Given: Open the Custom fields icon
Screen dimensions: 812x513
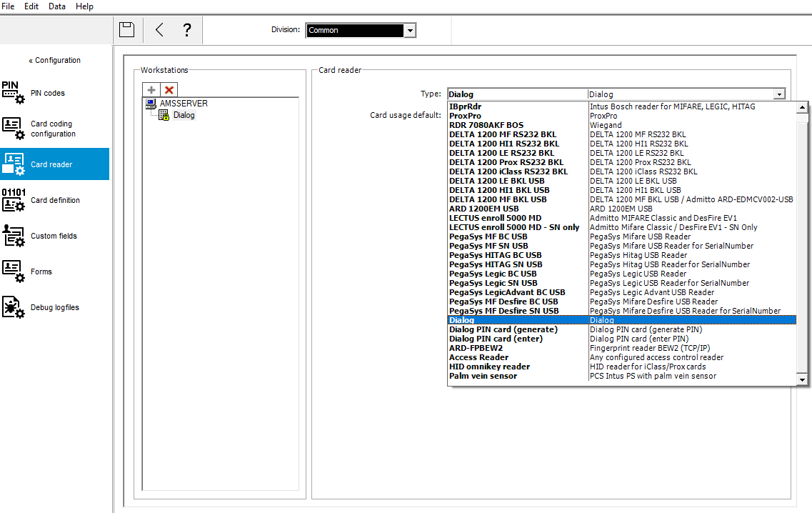Looking at the screenshot, I should coord(14,236).
